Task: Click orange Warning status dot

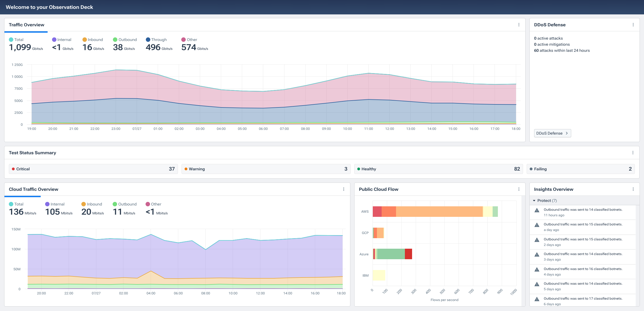Action: point(186,169)
